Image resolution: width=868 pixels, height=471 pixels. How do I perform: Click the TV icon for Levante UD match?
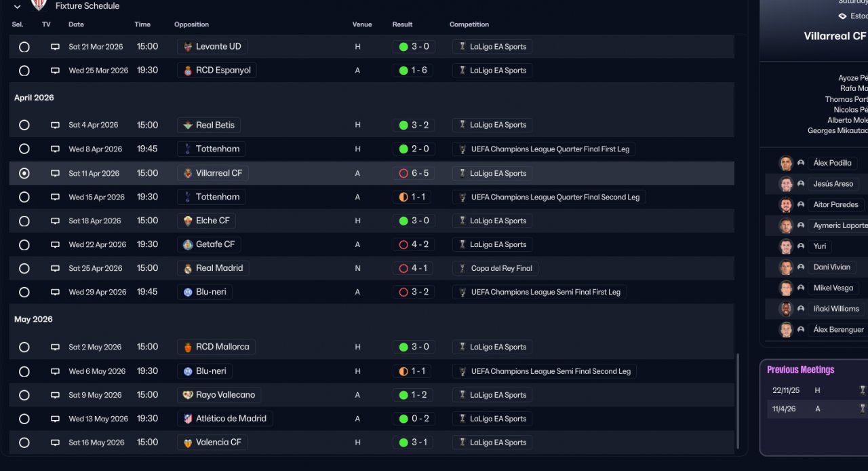pyautogui.click(x=55, y=47)
